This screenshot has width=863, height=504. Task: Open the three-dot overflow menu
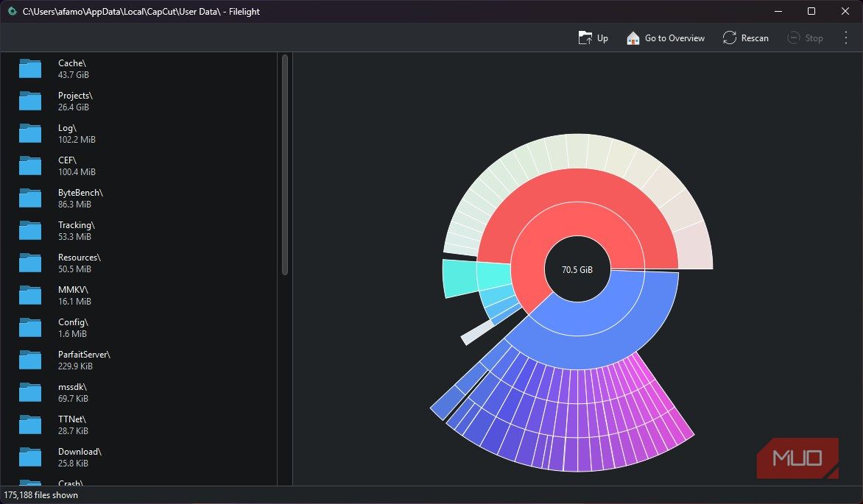pos(846,38)
